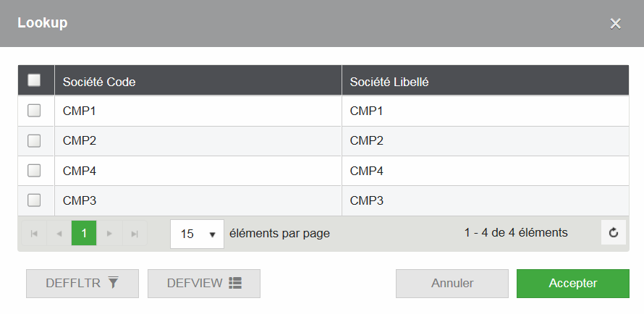Open the DEFVIEW list view button
Screen dimensions: 644x314
(203, 284)
